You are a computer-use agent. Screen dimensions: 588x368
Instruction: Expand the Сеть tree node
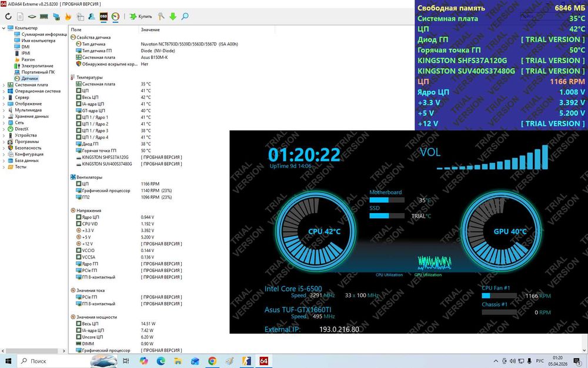click(x=4, y=123)
